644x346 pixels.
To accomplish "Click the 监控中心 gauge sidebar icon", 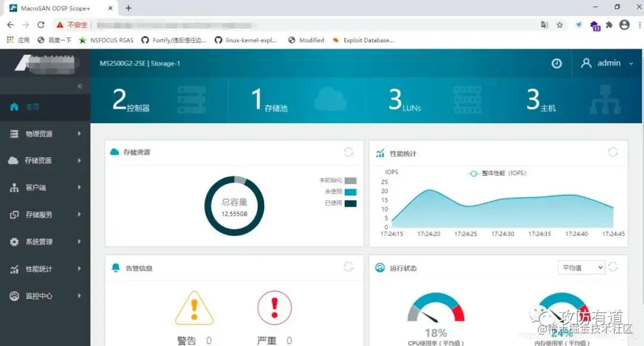I will coord(14,296).
